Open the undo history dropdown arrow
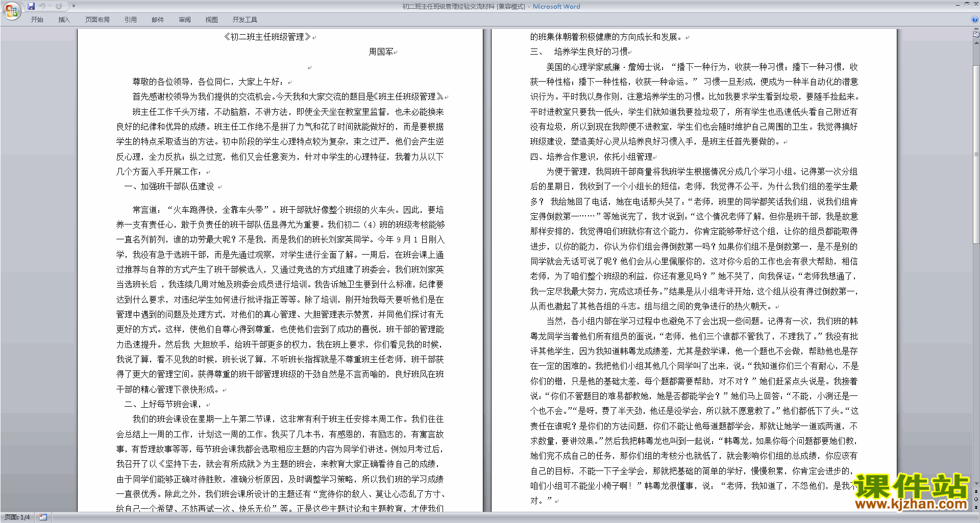Image resolution: width=980 pixels, height=523 pixels. point(50,6)
